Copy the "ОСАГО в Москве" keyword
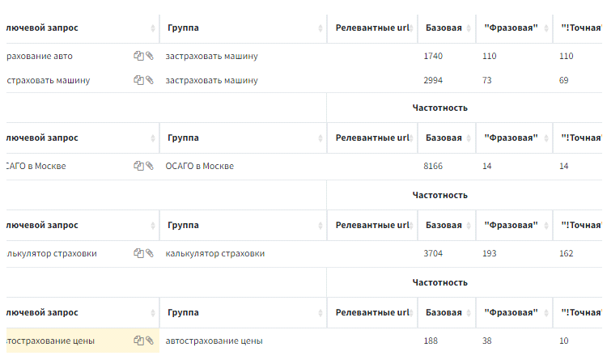 click(138, 166)
